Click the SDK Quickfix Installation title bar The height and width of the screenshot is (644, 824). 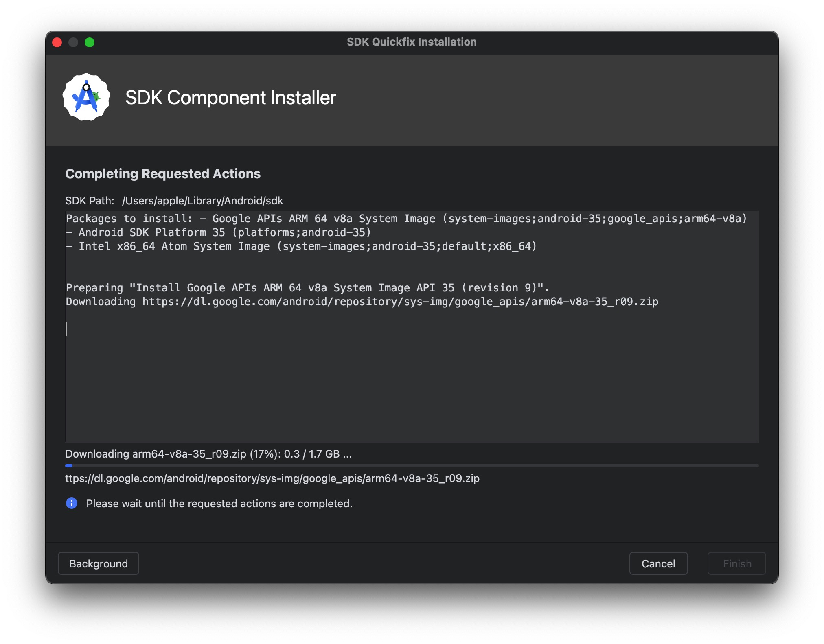coord(411,42)
